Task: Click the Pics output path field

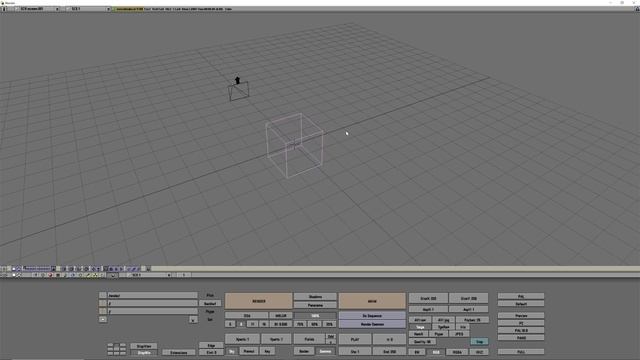Action: (x=152, y=295)
